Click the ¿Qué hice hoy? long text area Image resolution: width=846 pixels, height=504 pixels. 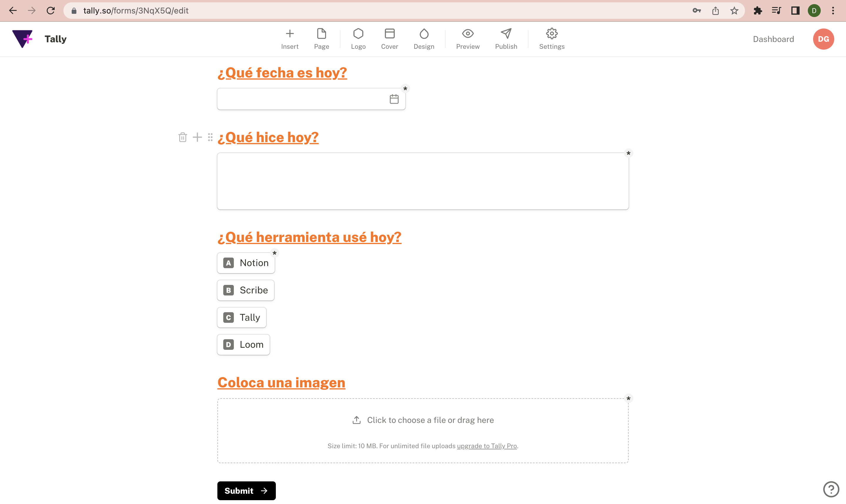click(x=422, y=181)
